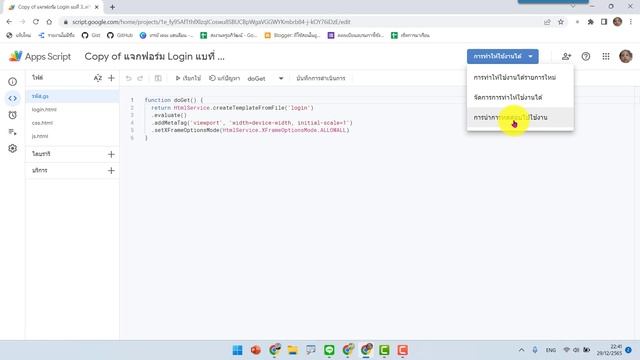Image resolution: width=640 pixels, height=360 pixels.
Task: Add a library with its plus icon
Action: [111, 154]
